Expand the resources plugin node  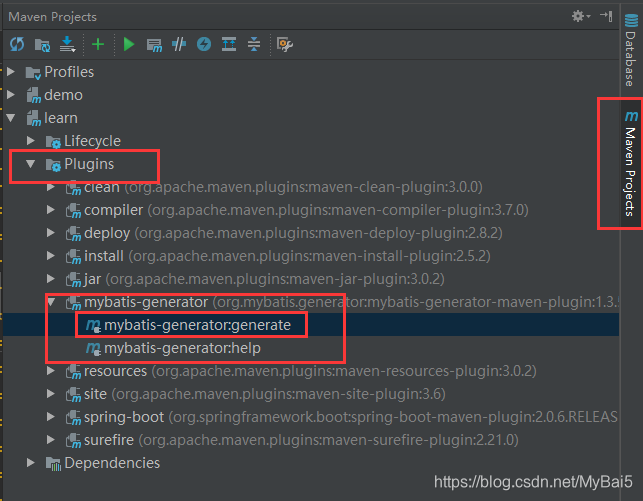click(x=51, y=371)
